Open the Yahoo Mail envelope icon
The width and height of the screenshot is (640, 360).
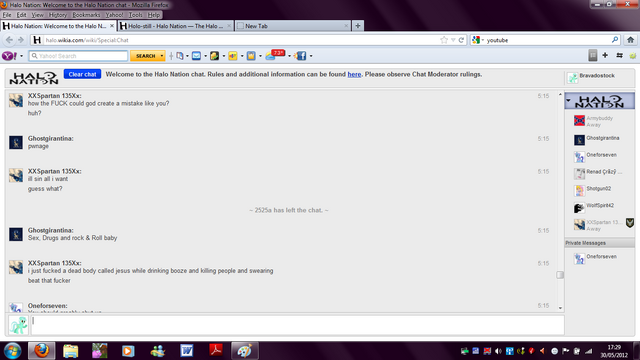click(196, 56)
